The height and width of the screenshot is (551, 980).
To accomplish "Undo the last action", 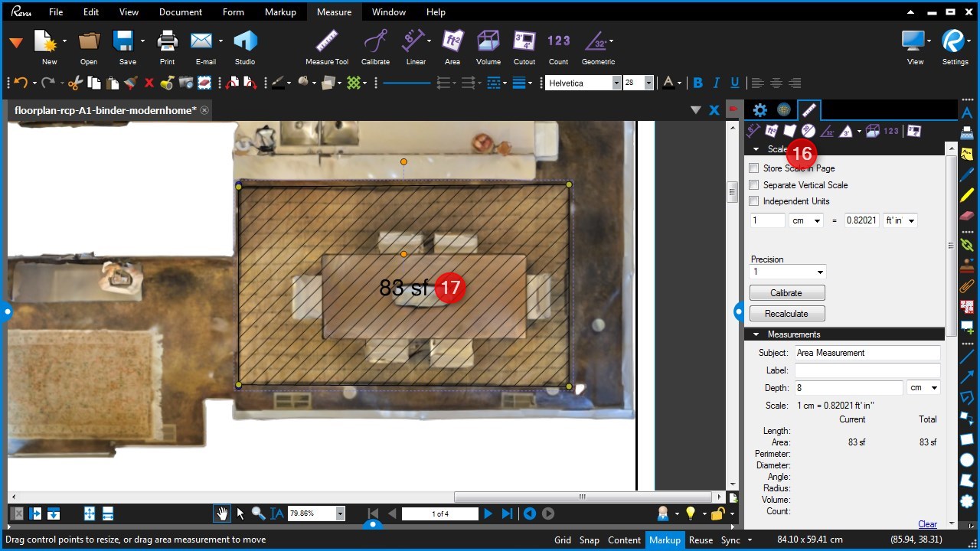I will (21, 83).
